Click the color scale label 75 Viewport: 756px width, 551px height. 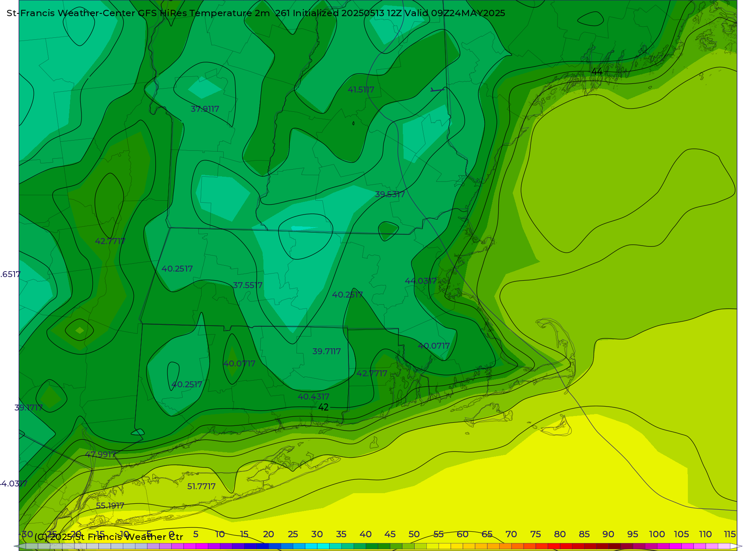535,534
